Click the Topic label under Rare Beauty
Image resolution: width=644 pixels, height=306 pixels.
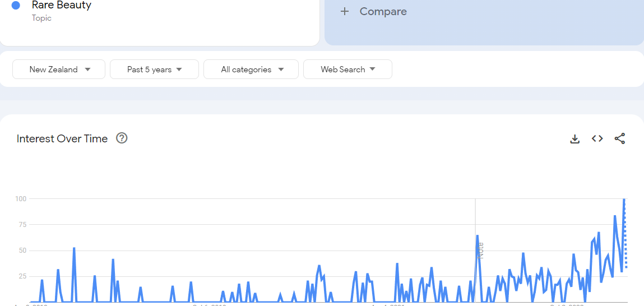[x=41, y=18]
